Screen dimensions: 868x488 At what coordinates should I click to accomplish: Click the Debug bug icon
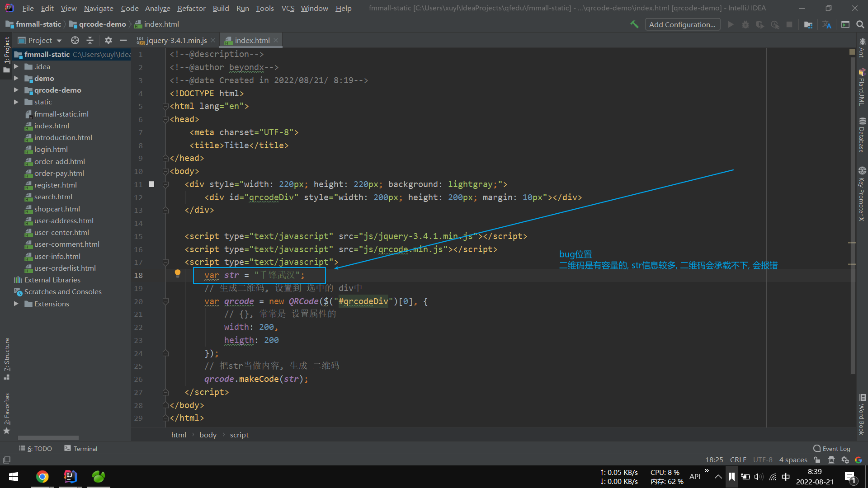745,24
